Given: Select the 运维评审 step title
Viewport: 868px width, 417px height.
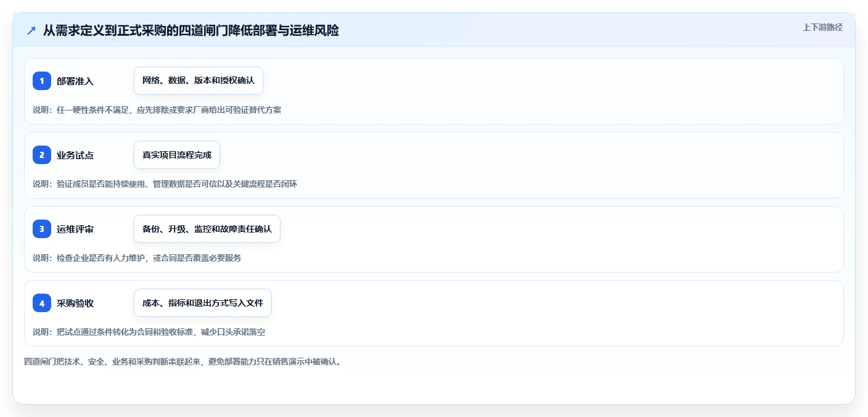Looking at the screenshot, I should coord(75,229).
